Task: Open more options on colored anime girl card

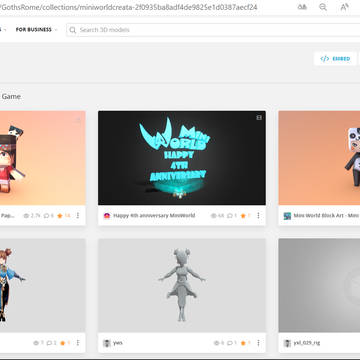Action: coord(78,343)
